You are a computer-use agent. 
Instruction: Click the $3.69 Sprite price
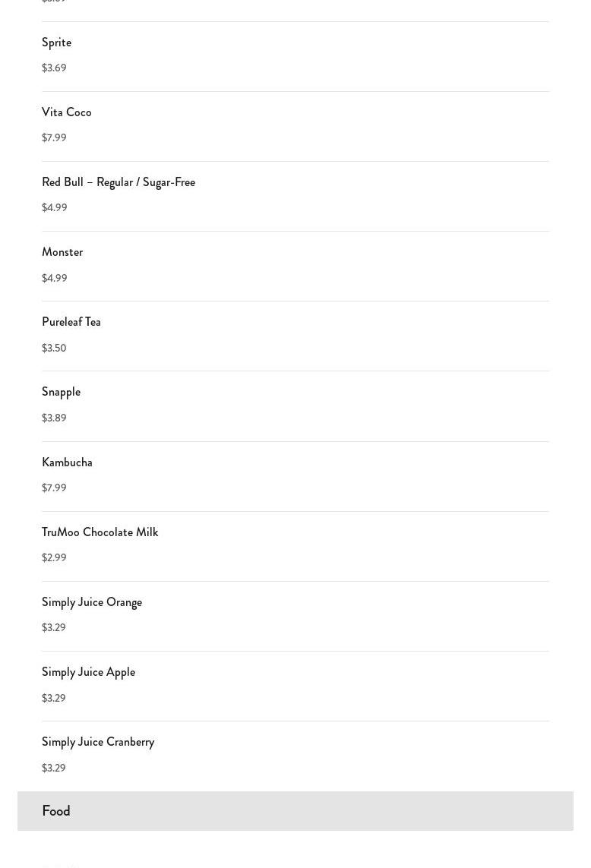point(54,68)
